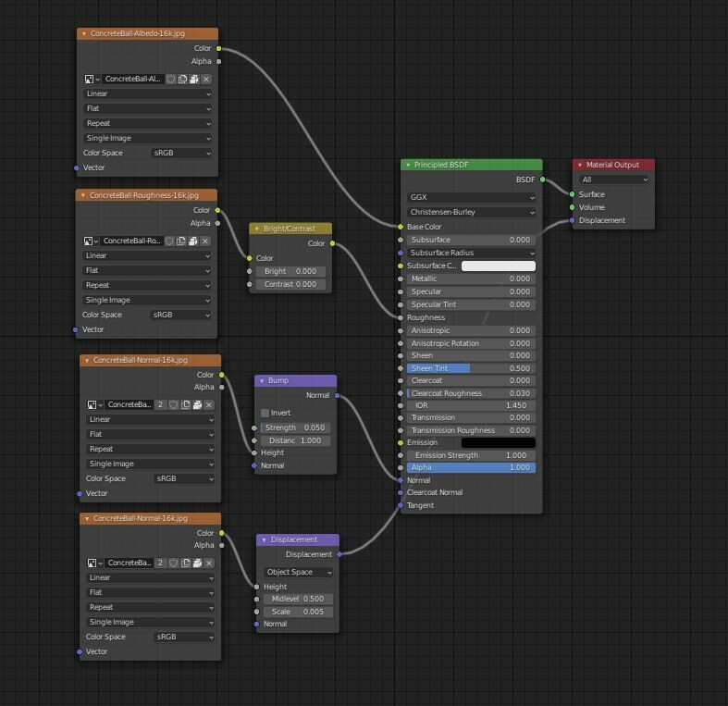Collapse the Bright/Contrast node triangle

(256, 229)
